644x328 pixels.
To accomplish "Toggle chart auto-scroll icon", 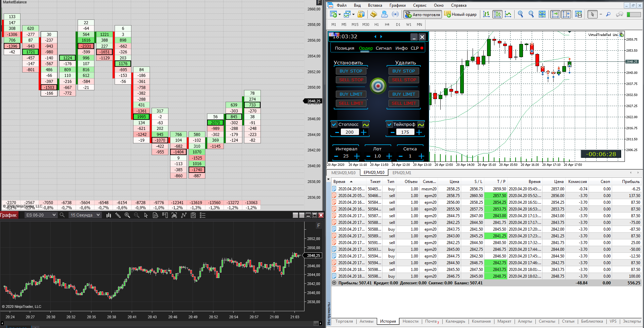I will [x=555, y=14].
